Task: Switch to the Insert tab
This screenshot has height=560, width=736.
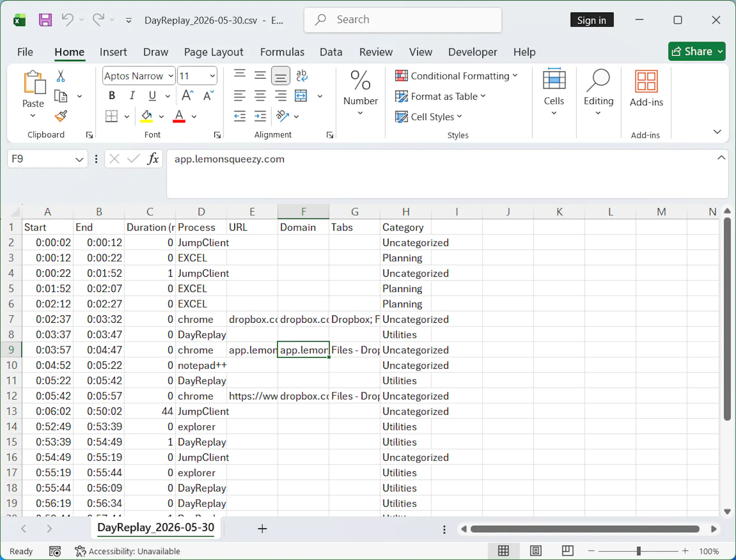Action: pos(113,52)
